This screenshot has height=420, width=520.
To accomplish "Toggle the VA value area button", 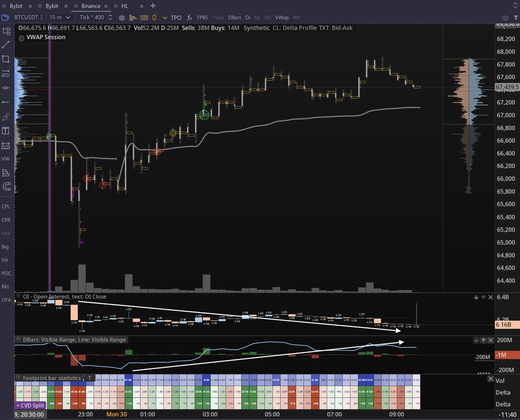I will tap(5, 260).
